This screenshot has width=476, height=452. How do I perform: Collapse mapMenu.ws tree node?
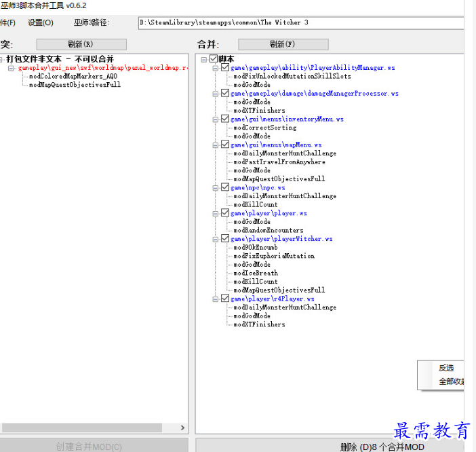click(216, 145)
